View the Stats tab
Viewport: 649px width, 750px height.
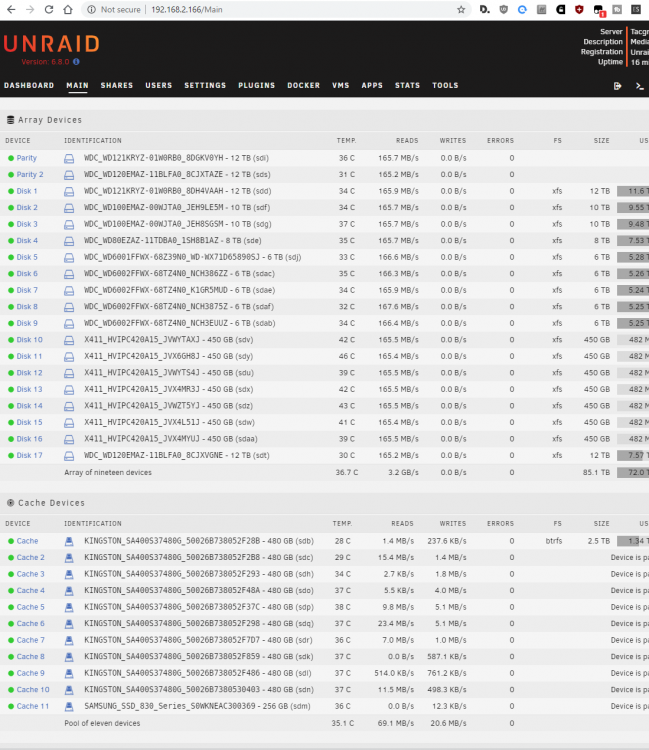click(407, 86)
